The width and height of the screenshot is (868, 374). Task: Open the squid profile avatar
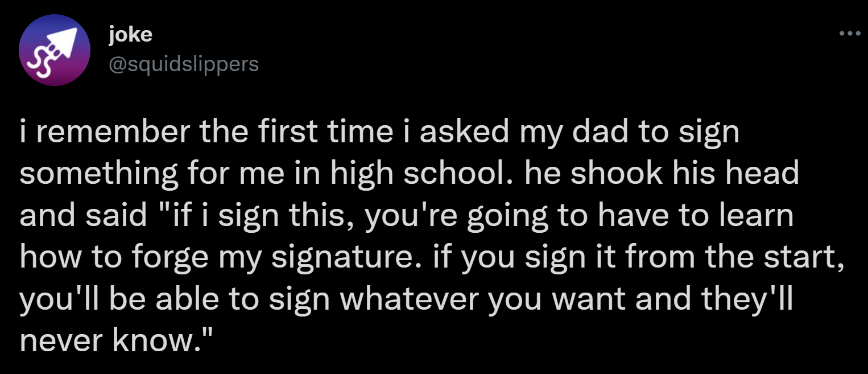55,51
